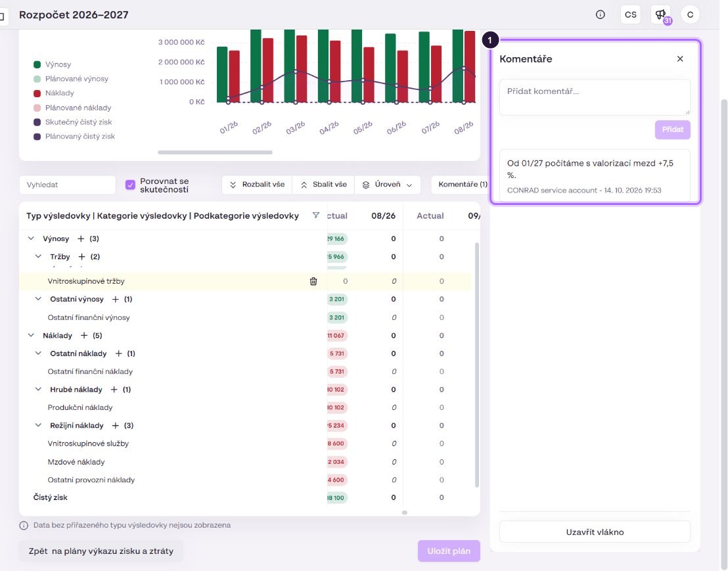Open the info icon in top bar
Viewport: 728px width, 571px height.
(x=601, y=14)
